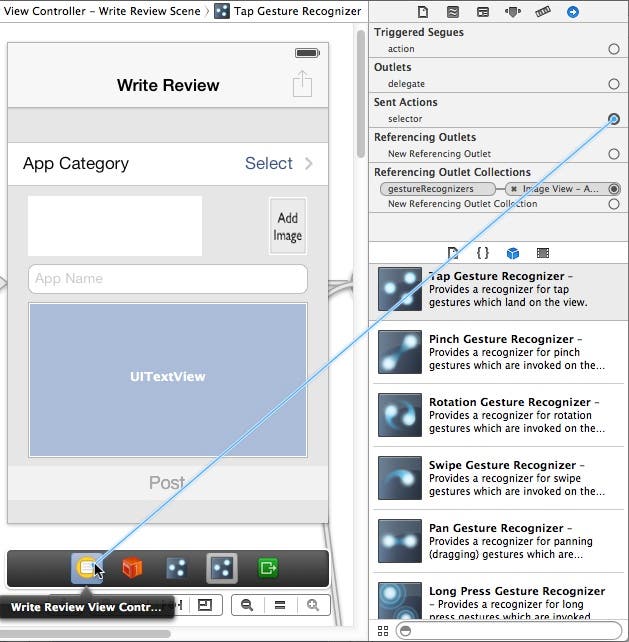Expand App Category Select chevron

[x=309, y=163]
